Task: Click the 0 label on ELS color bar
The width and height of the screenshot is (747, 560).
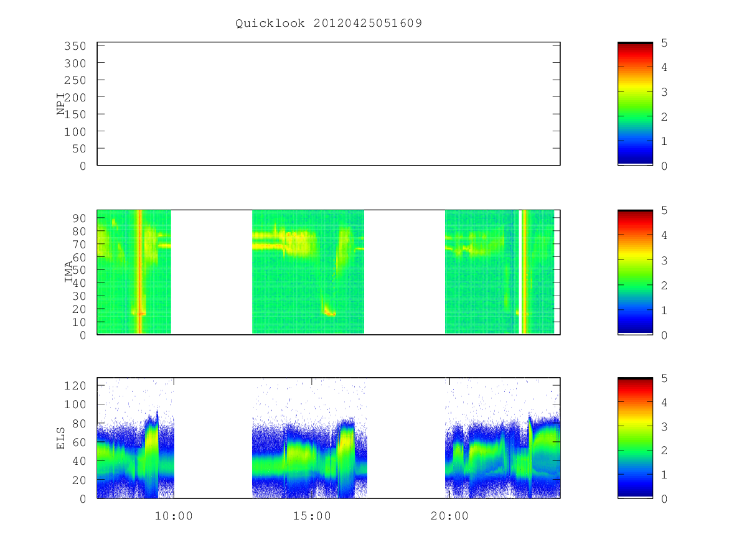Action: (665, 499)
